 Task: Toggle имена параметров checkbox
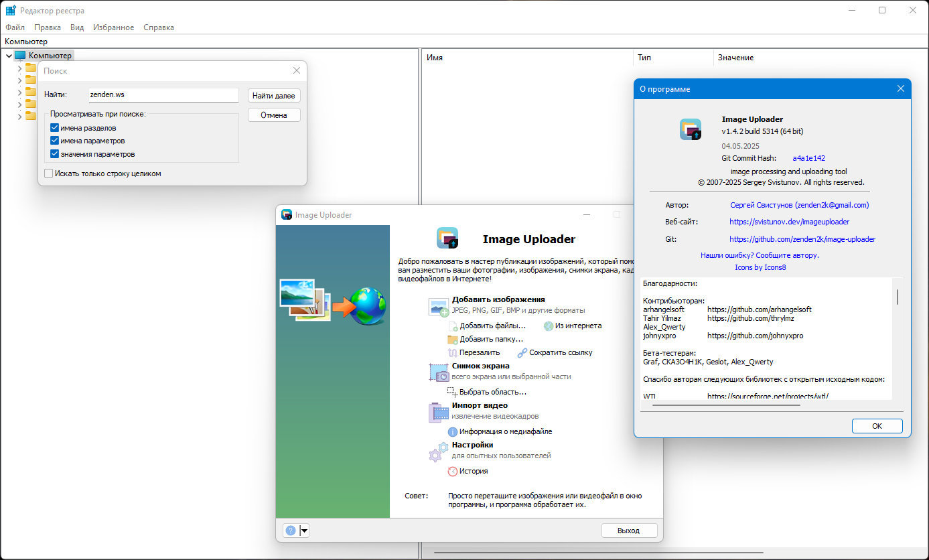[x=55, y=141]
